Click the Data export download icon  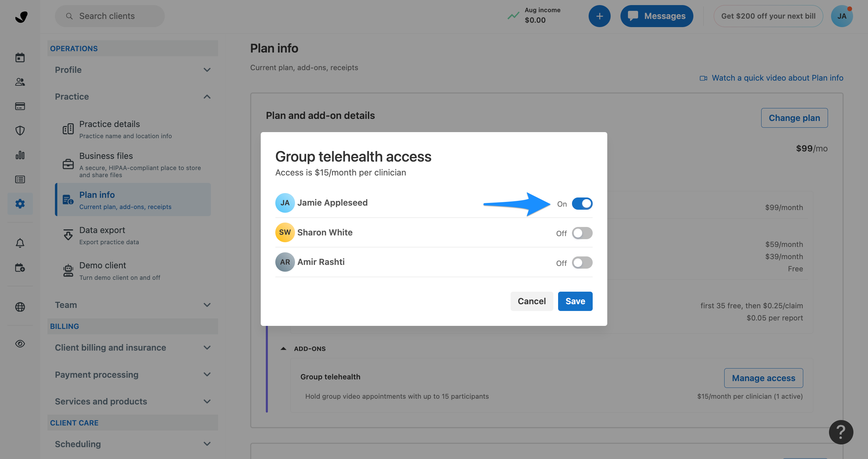[68, 235]
